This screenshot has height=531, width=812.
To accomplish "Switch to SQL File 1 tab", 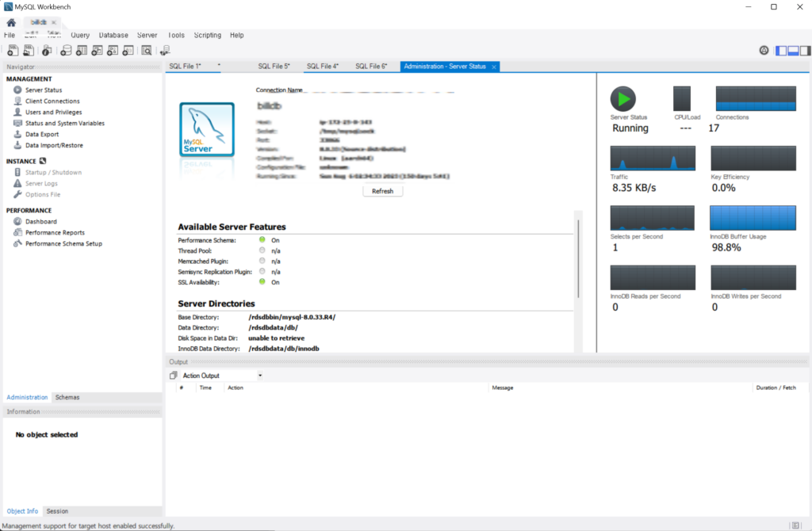I will [185, 67].
